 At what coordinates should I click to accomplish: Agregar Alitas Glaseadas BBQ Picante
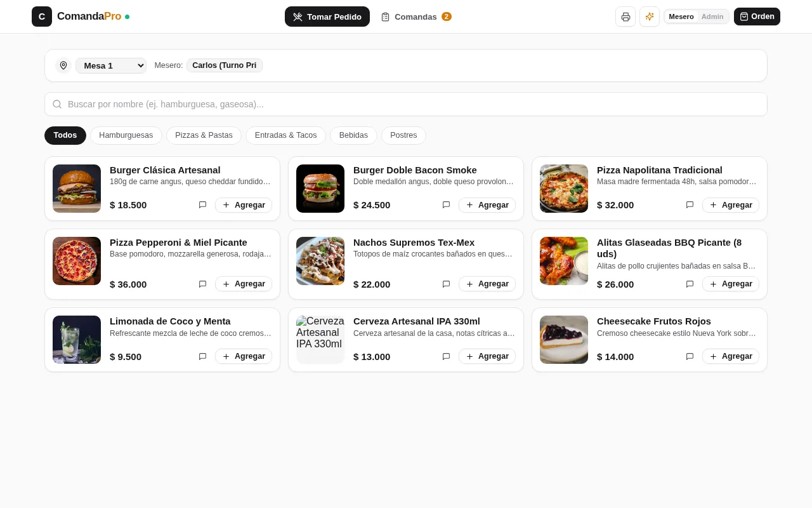tap(731, 284)
